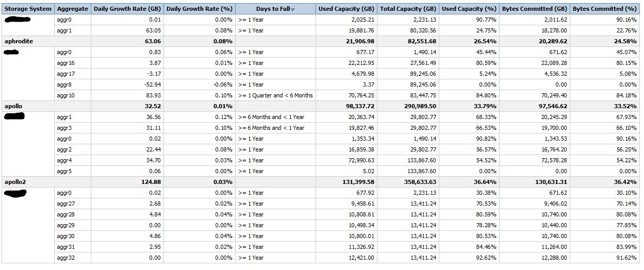
Task: Click the sort arrow in Days to Full header
Action: pos(293,10)
